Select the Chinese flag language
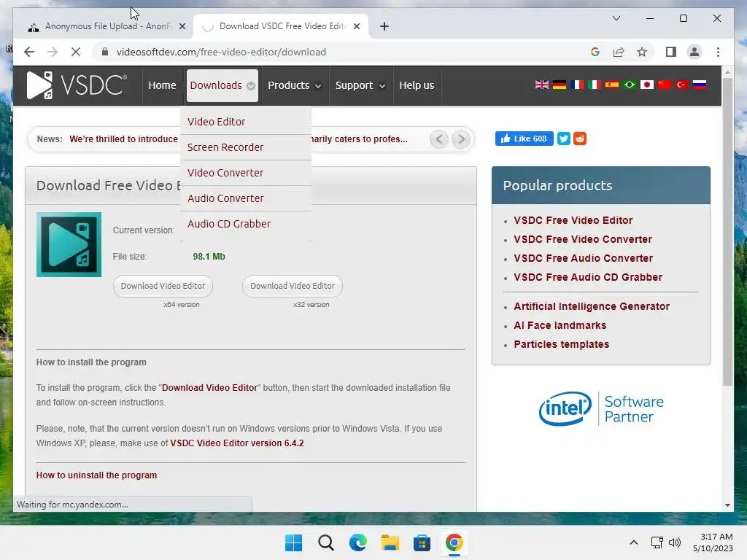The width and height of the screenshot is (747, 560). coord(665,85)
